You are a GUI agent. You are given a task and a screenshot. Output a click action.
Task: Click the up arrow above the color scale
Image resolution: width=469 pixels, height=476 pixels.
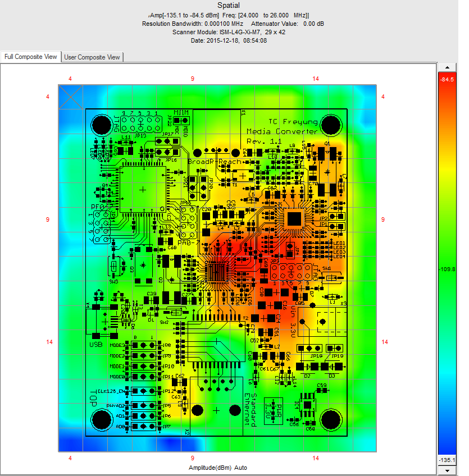tap(448, 67)
